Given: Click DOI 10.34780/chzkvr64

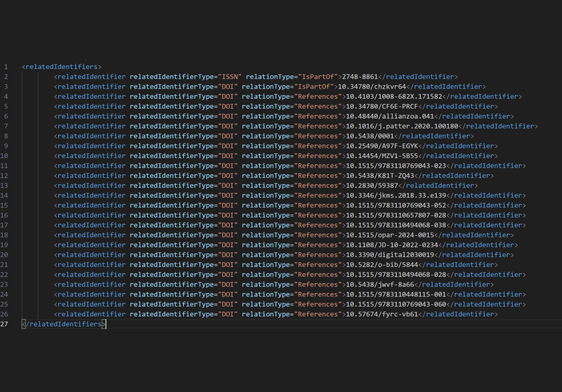Looking at the screenshot, I should tap(372, 86).
